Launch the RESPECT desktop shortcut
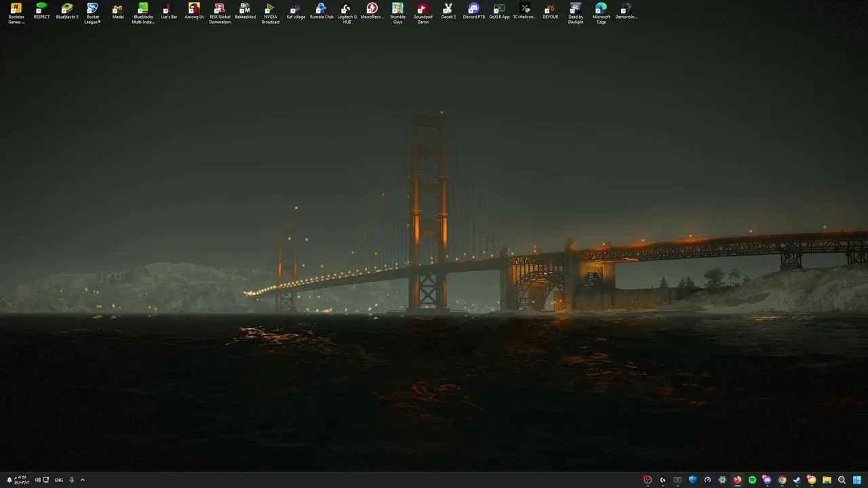 pos(41,12)
